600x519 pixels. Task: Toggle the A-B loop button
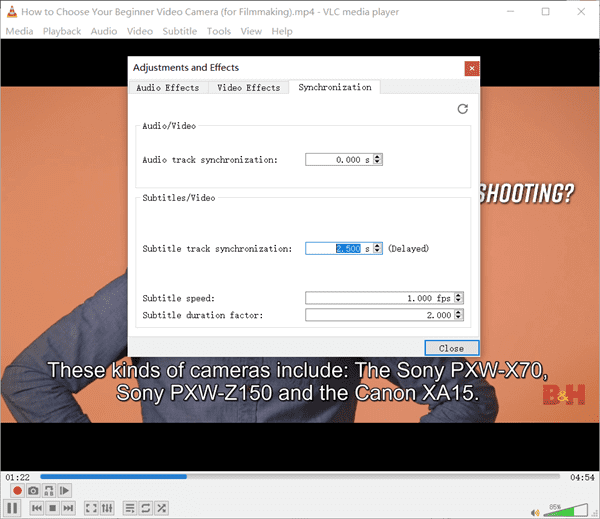[x=49, y=490]
